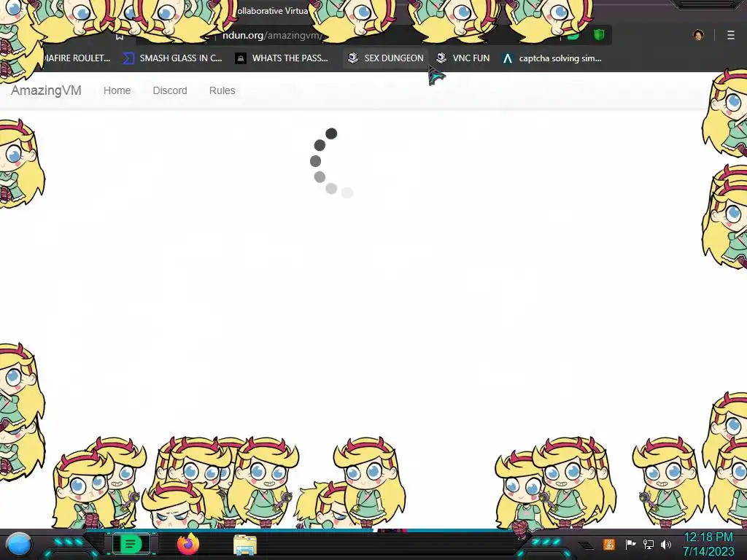Open File Explorer from the taskbar
Image resolution: width=747 pixels, height=560 pixels.
245,545
